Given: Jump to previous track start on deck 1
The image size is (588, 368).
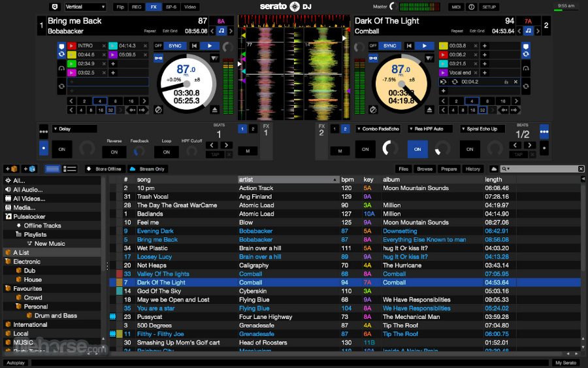Looking at the screenshot, I should click(x=194, y=46).
